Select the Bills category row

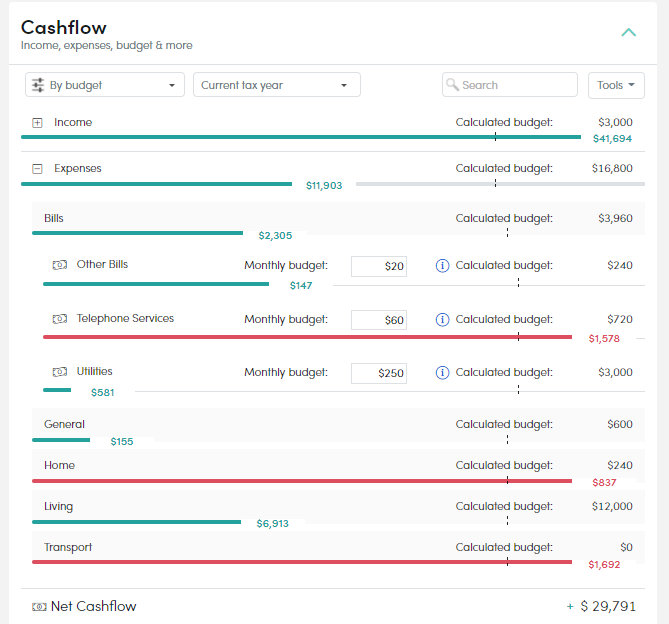pyautogui.click(x=338, y=219)
